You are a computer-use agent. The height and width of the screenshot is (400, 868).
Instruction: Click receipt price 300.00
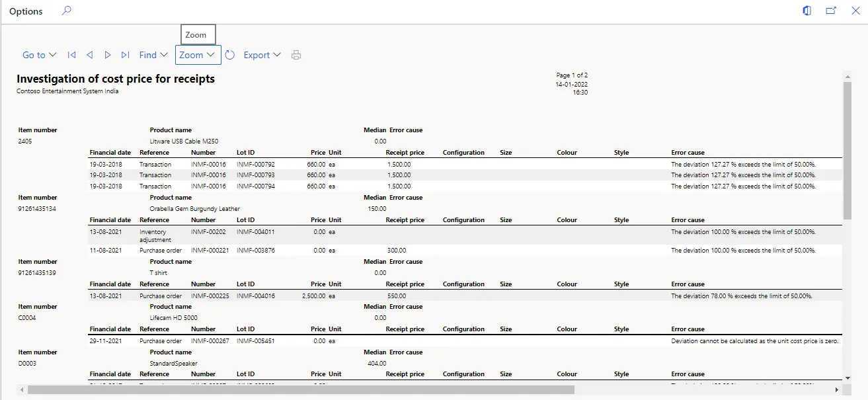(x=397, y=250)
